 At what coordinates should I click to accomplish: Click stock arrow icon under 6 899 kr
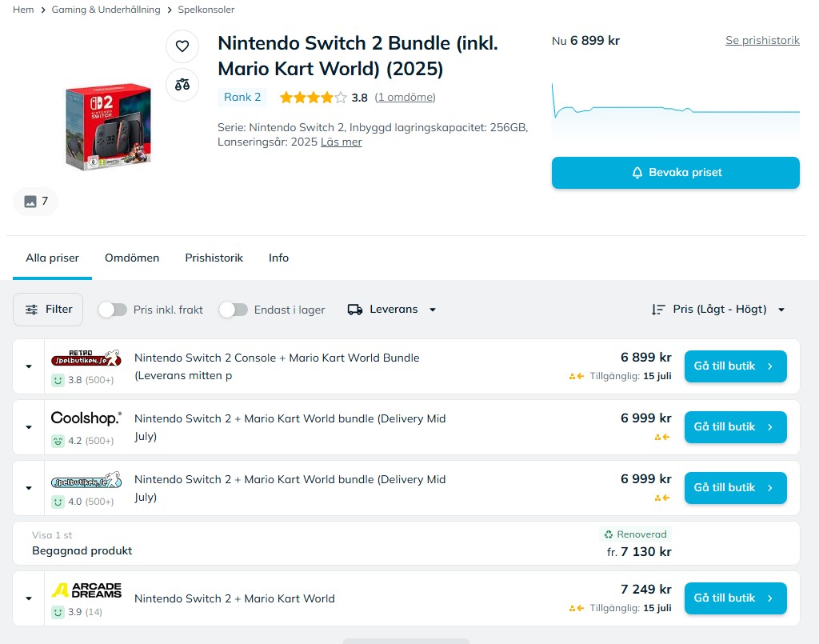(577, 376)
